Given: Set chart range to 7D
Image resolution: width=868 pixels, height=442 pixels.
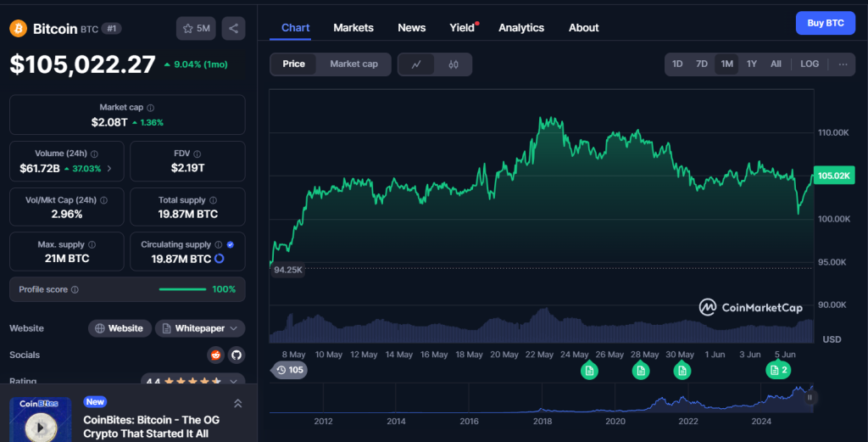Looking at the screenshot, I should click(701, 64).
